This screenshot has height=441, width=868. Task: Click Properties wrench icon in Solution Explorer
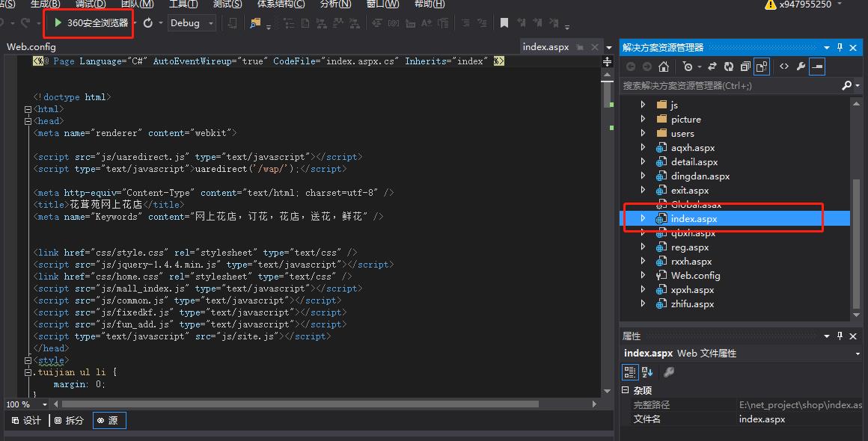point(801,67)
